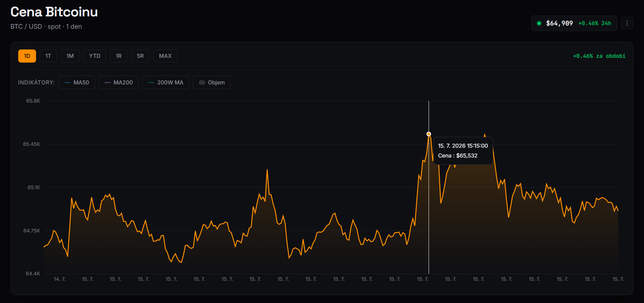Click the highlighted chart data point marker
Image resolution: width=644 pixels, height=303 pixels.
[x=429, y=134]
